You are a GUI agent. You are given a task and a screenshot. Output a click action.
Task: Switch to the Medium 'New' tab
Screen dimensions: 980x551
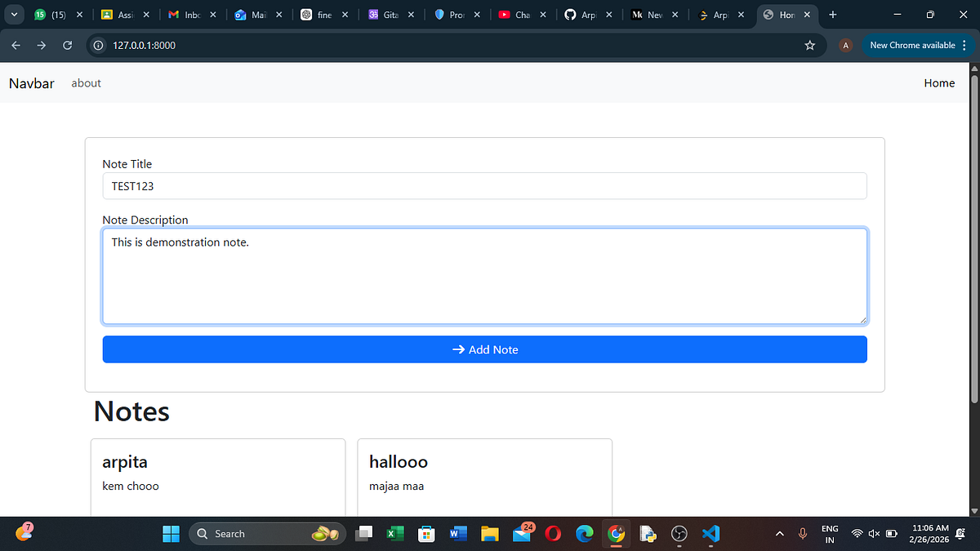point(655,15)
